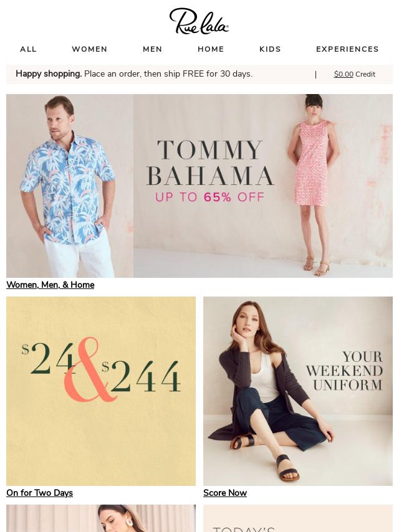Go to the HOME category

pyautogui.click(x=211, y=49)
